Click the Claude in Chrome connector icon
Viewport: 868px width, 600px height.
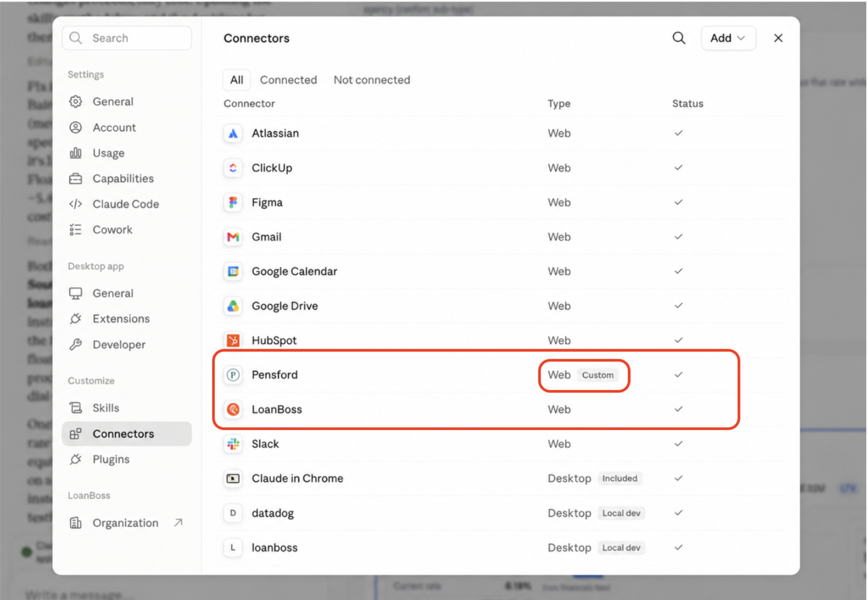tap(233, 479)
